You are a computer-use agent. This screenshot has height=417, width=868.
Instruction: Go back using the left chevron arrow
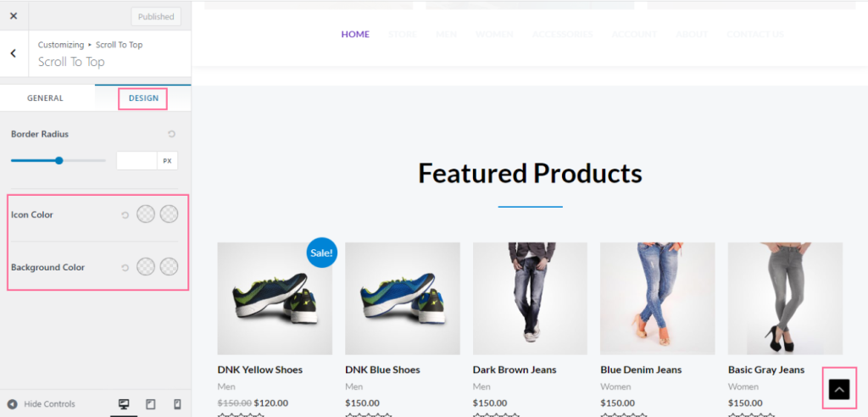(14, 53)
